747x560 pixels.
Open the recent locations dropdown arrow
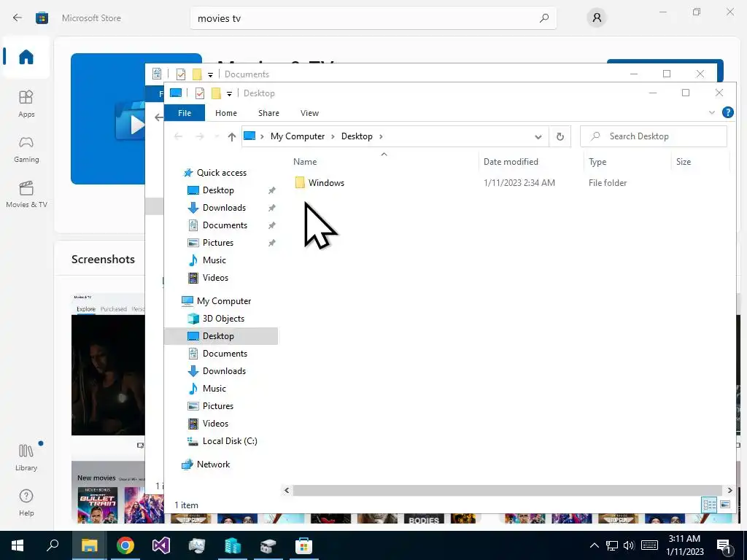coord(217,136)
